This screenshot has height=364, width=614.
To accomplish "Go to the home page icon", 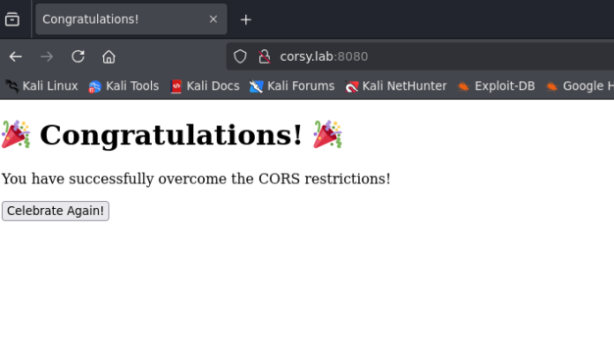I will (109, 56).
